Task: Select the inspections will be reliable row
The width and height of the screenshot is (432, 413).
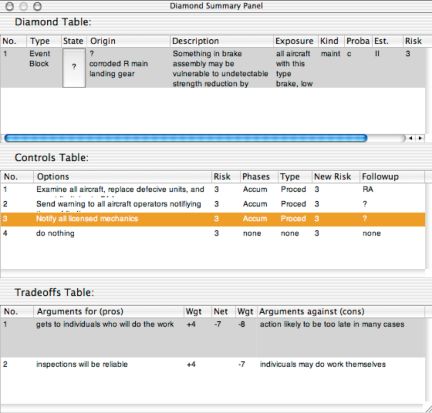Action: point(213,365)
